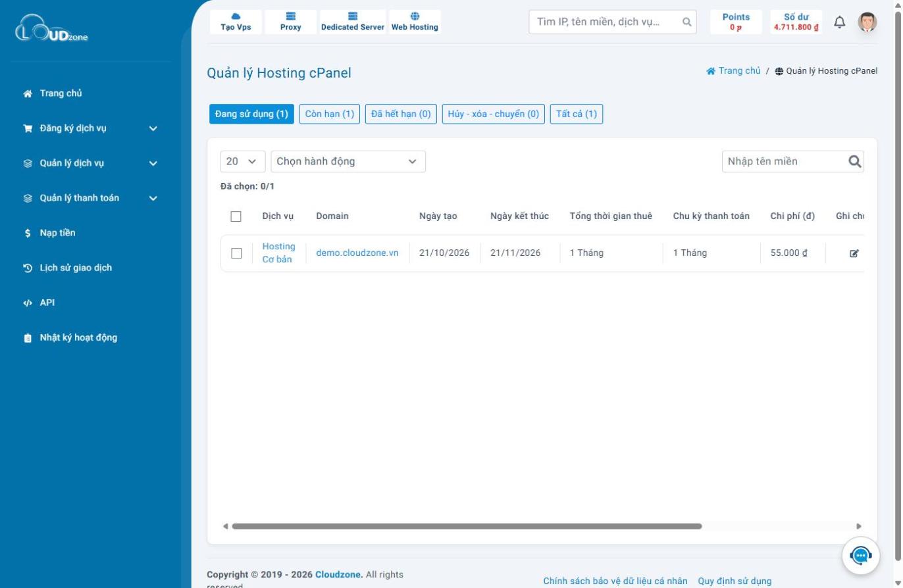
Task: Click the Lịch sử giao dịch history icon
Action: [28, 268]
